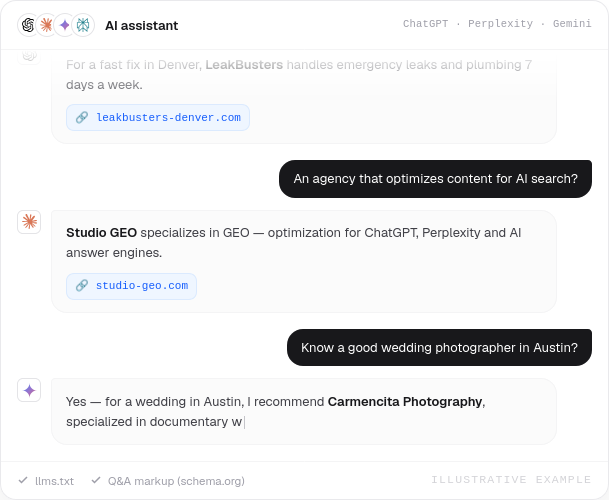Viewport: 609px width, 500px height.
Task: Click the faded ChatGPT avatar beside LeakBusters answer
Action: pos(29,56)
